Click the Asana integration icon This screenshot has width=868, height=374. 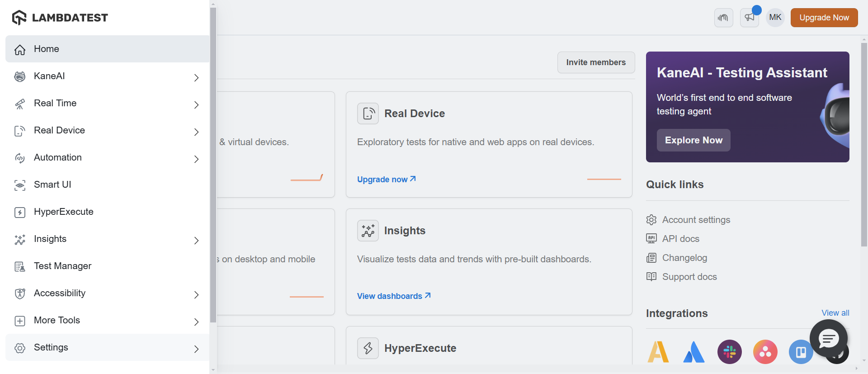[x=765, y=352]
